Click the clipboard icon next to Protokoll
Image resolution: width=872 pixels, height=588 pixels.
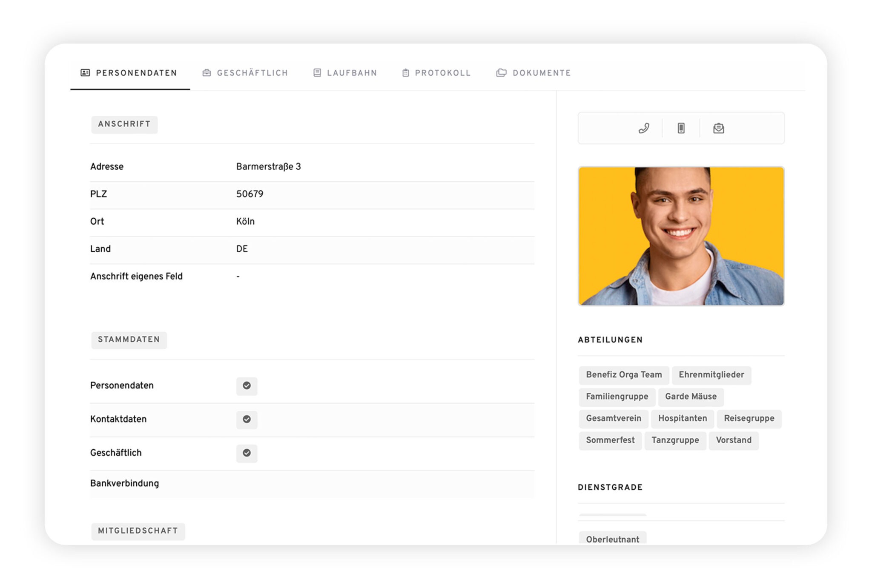(x=405, y=72)
